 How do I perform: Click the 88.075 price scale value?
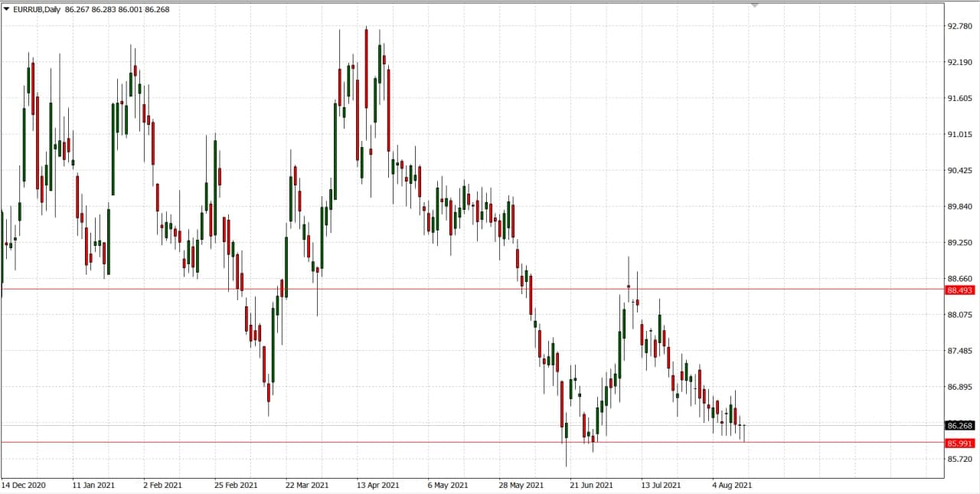[x=960, y=314]
